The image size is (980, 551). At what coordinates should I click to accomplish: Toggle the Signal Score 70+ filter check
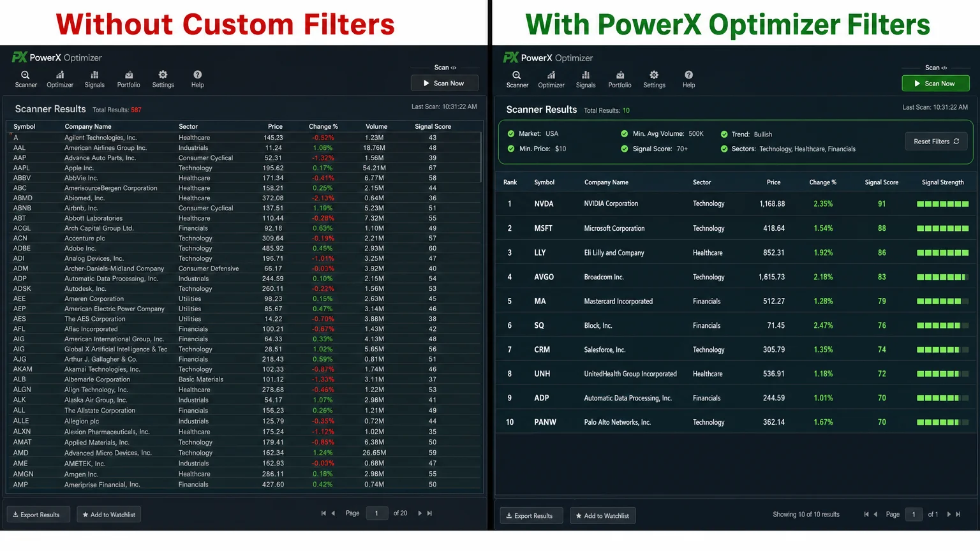coord(625,149)
